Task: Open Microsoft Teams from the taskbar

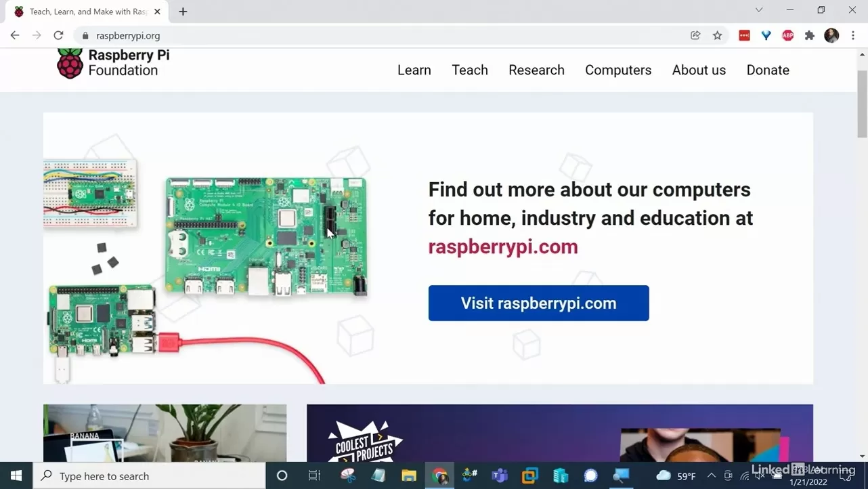Action: click(500, 475)
